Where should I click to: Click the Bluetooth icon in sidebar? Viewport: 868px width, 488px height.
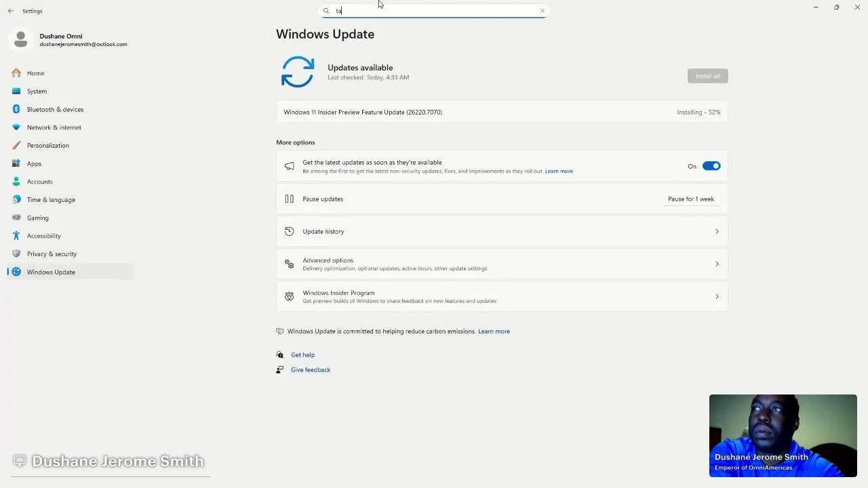coord(16,109)
